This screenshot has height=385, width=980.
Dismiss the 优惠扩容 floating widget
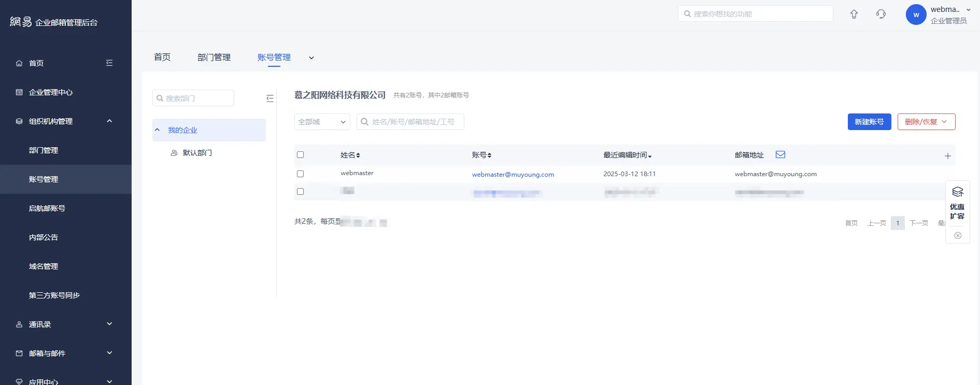click(958, 235)
